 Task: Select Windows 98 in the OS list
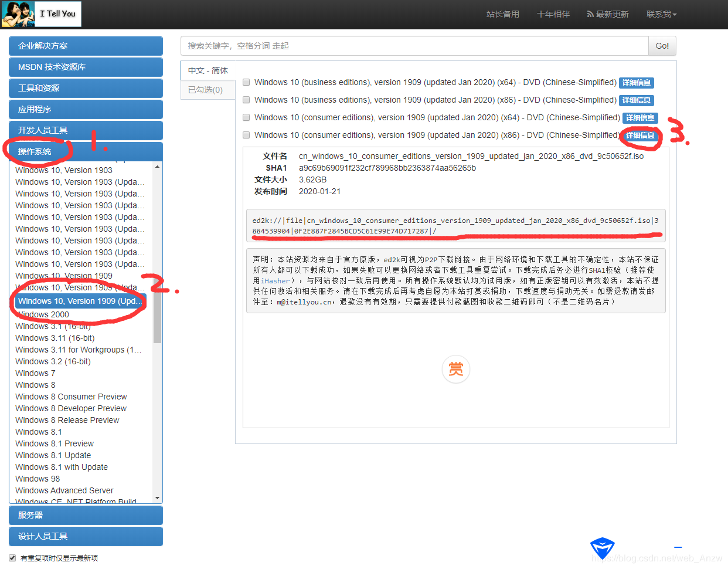coord(38,479)
